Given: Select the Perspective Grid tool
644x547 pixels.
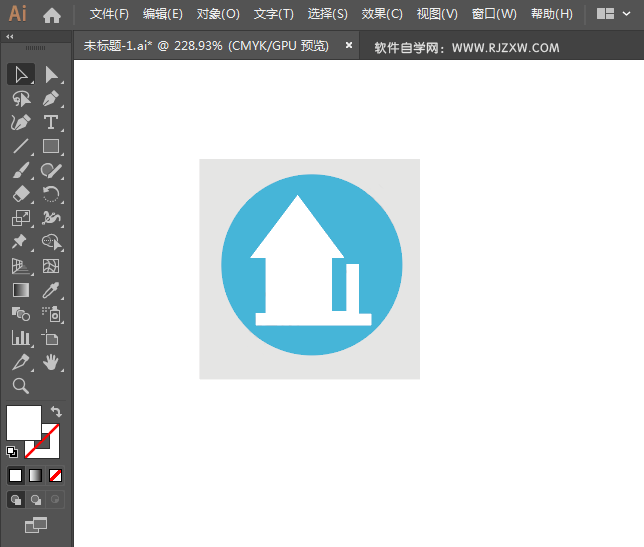Looking at the screenshot, I should click(x=21, y=266).
